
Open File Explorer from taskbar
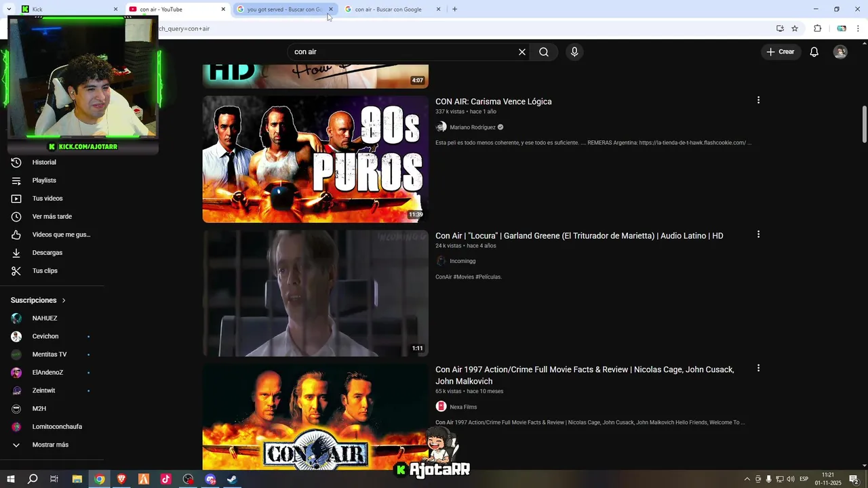(77, 479)
